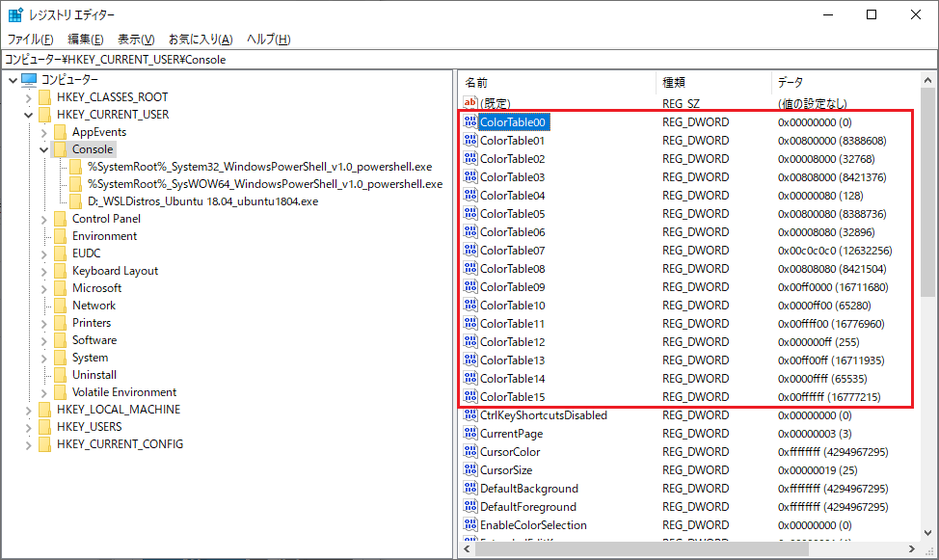Click the Console folder icon in tree
Screen dimensions: 939x560
point(61,149)
